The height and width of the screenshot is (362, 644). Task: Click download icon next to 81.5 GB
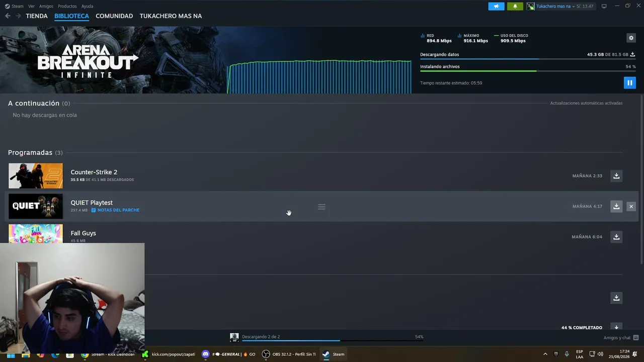tap(632, 54)
